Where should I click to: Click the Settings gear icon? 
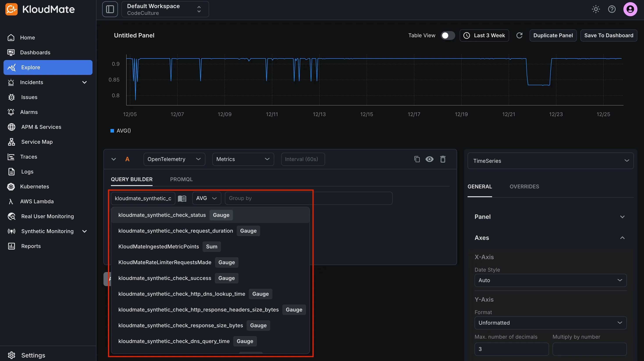(11, 355)
